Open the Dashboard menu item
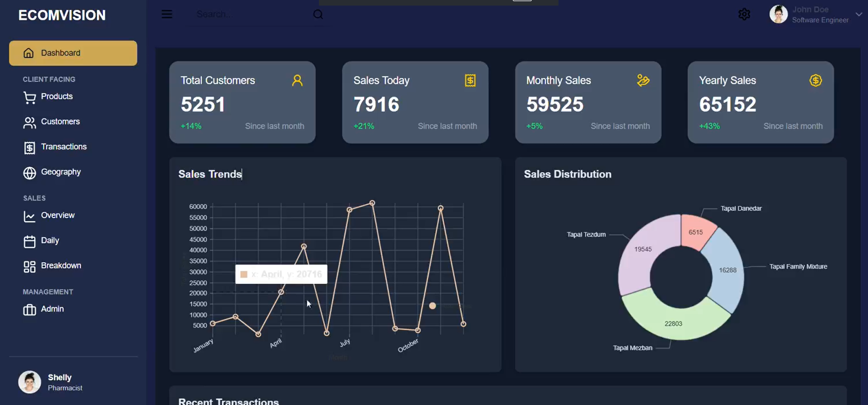 point(73,53)
